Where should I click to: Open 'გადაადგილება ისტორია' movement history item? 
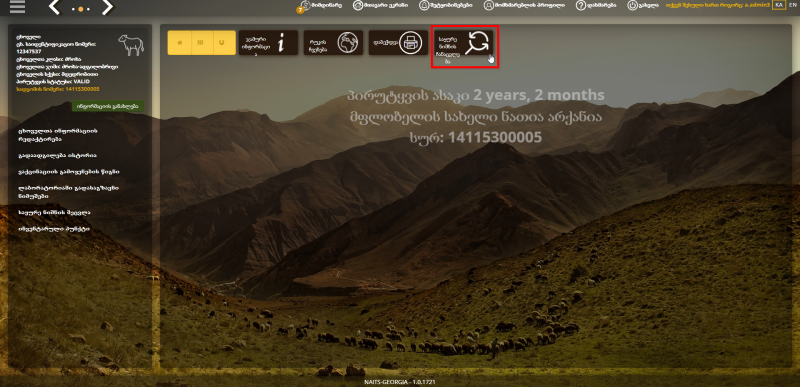57,155
